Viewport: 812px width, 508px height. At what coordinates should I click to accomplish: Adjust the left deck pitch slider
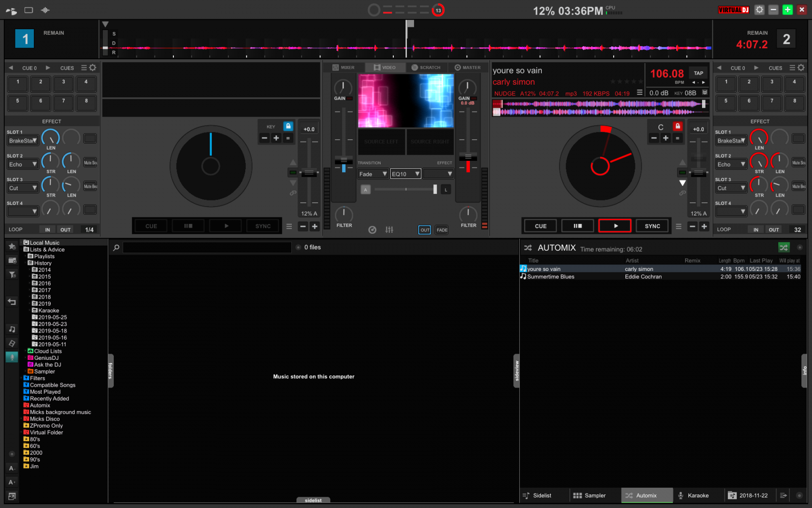[x=309, y=174]
